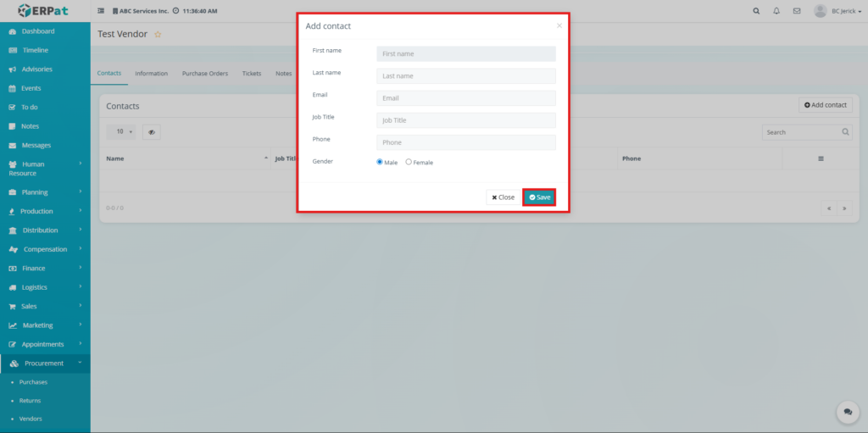Select the Female gender radio button

[x=409, y=162]
